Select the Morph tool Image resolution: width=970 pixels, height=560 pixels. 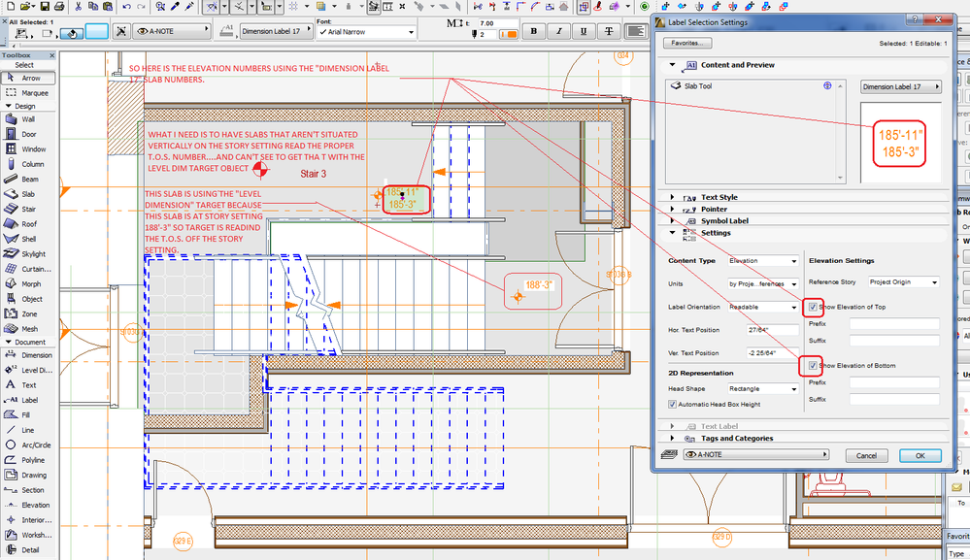(28, 283)
